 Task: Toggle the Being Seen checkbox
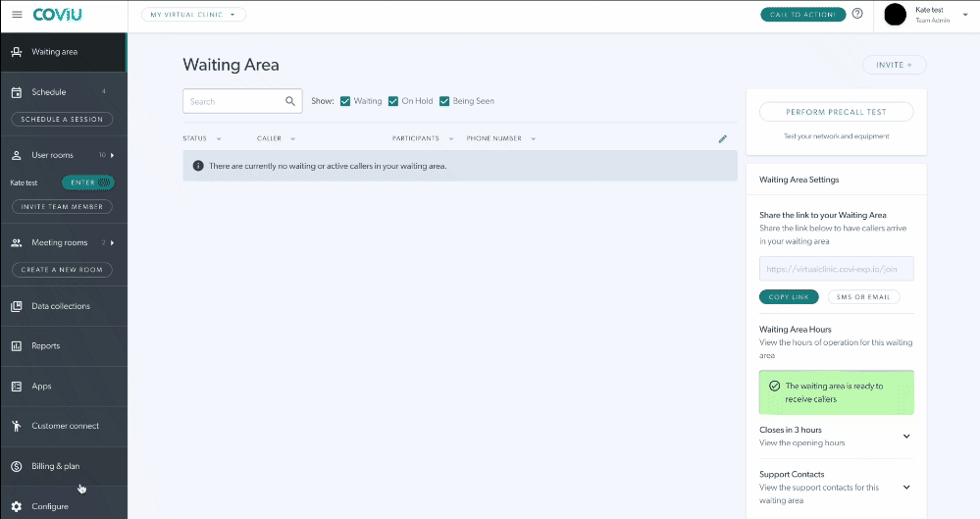pyautogui.click(x=444, y=101)
